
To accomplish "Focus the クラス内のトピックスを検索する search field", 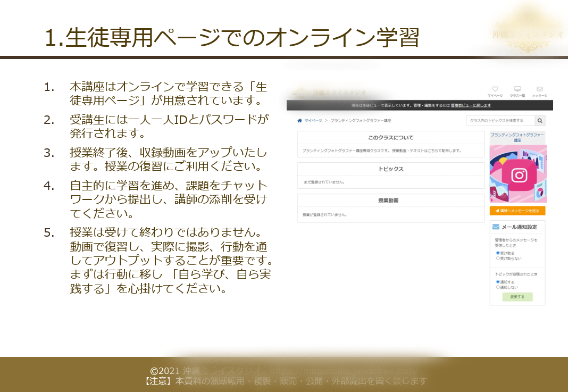I will (x=500, y=121).
